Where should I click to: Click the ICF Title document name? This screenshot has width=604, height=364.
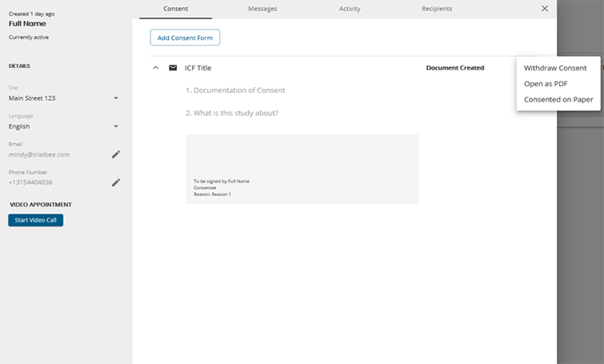198,68
